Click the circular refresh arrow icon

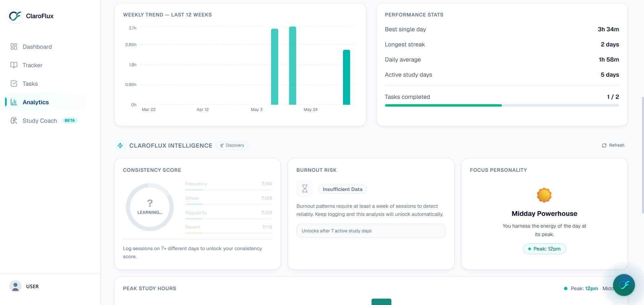pos(604,145)
